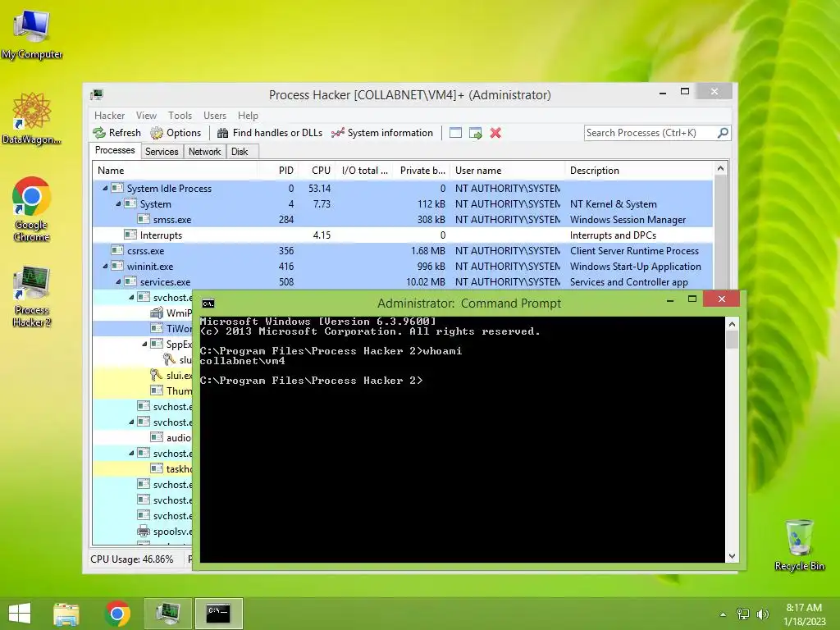
Task: Click Process Hacker title bar icon
Action: tap(97, 94)
